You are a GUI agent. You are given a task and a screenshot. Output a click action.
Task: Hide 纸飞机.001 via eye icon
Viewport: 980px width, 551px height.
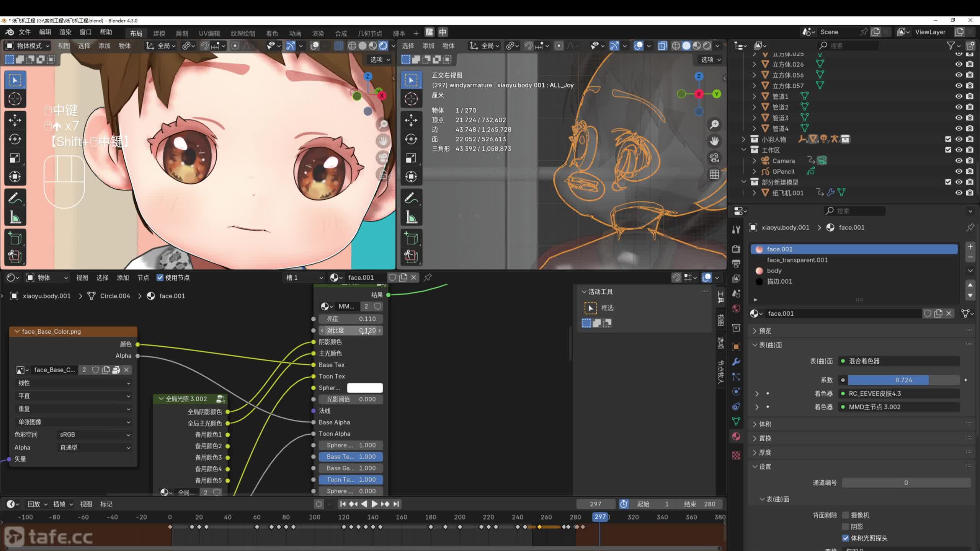(x=959, y=193)
